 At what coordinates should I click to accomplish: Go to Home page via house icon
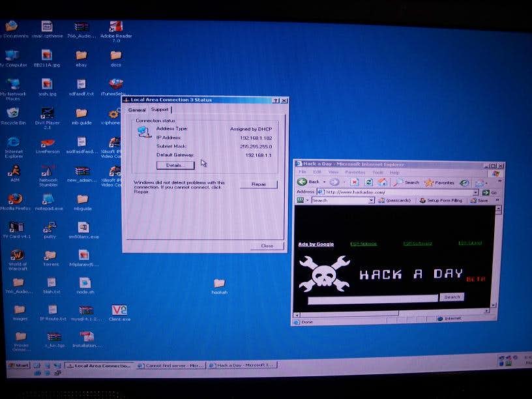(383, 183)
